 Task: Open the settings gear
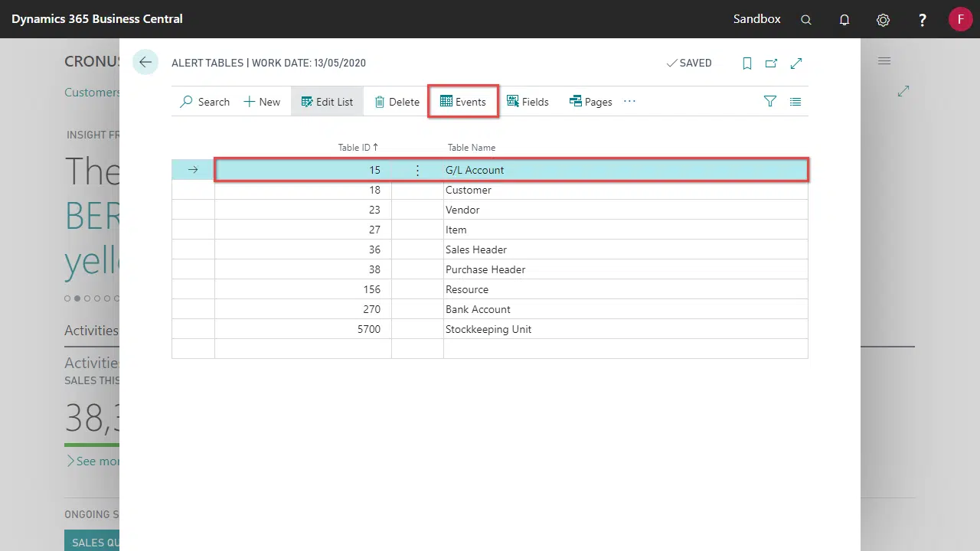click(883, 20)
